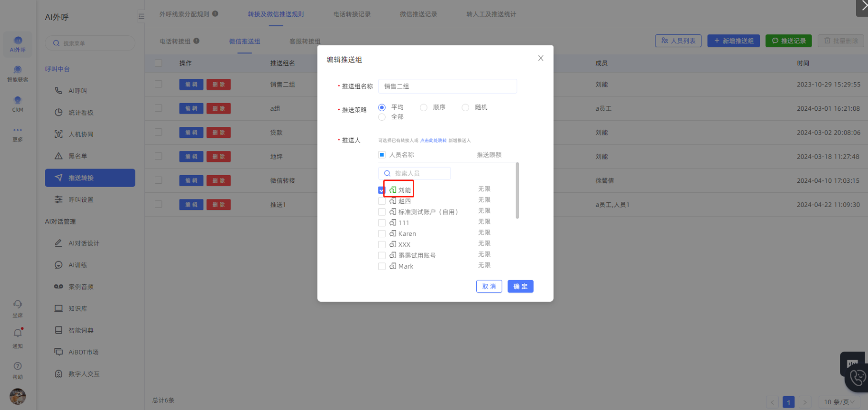Click the user avatar at bottom left
Viewport: 868px width, 410px height.
pos(18,396)
